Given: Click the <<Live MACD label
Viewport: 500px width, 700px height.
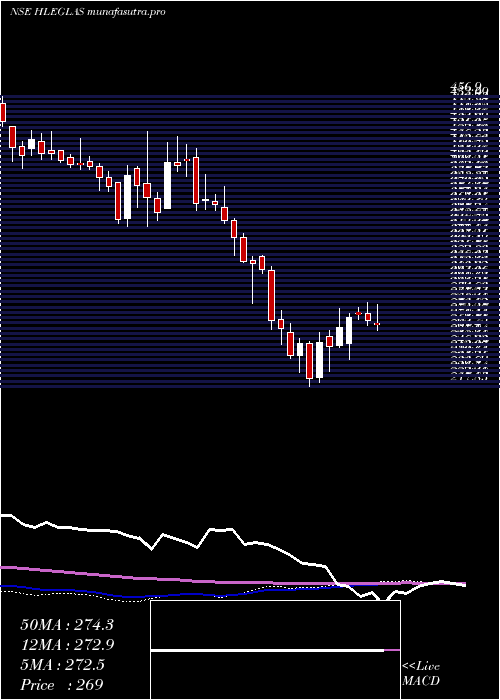Looking at the screenshot, I should click(421, 674).
